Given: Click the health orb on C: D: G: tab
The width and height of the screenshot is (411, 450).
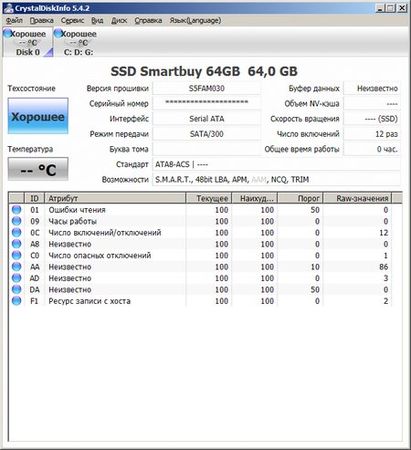Looking at the screenshot, I should 58,33.
